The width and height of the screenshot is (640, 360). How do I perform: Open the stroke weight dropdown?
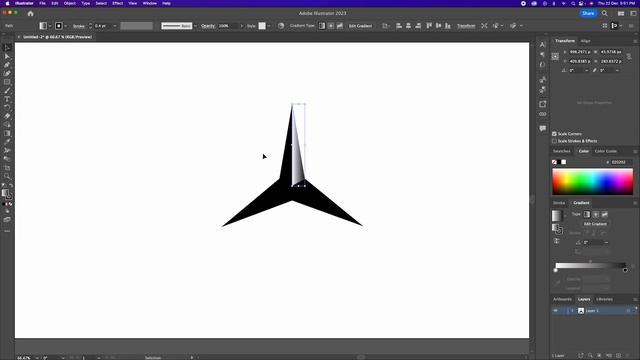(x=115, y=26)
